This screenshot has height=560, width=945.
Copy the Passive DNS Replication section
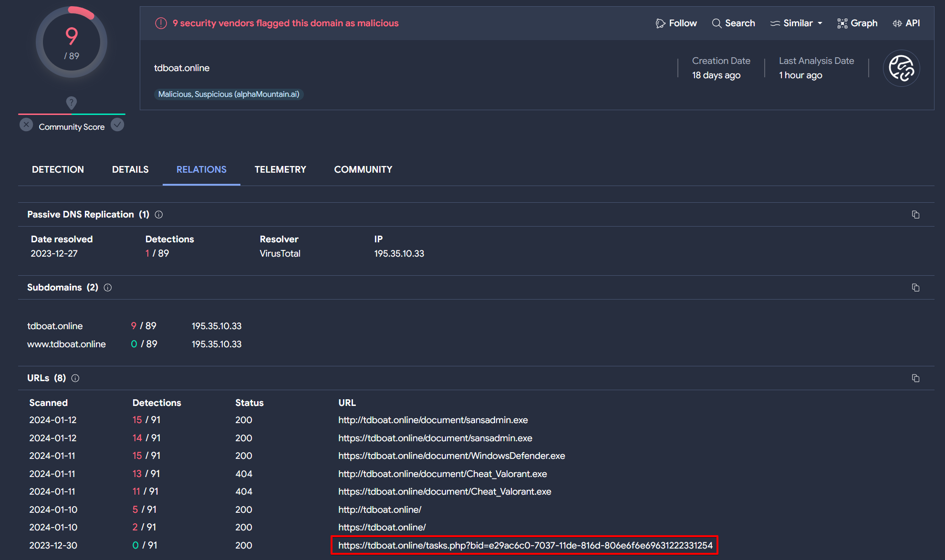pos(915,215)
